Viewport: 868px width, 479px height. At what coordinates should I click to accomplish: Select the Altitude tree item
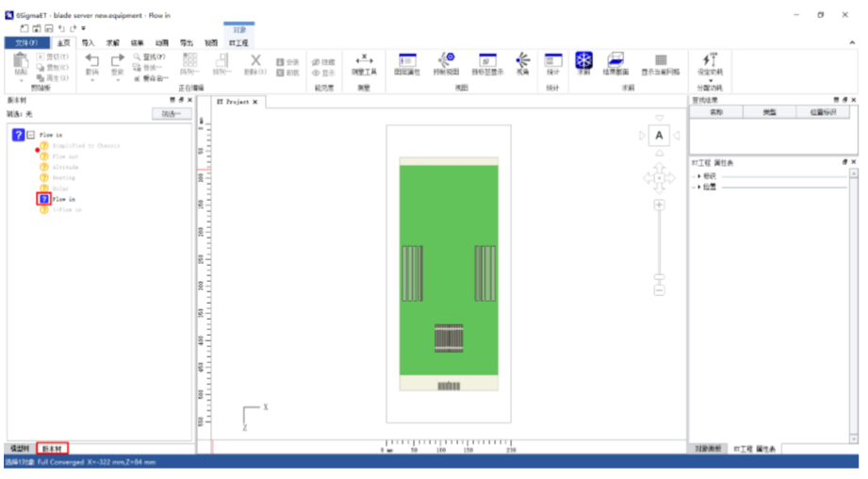(x=65, y=167)
